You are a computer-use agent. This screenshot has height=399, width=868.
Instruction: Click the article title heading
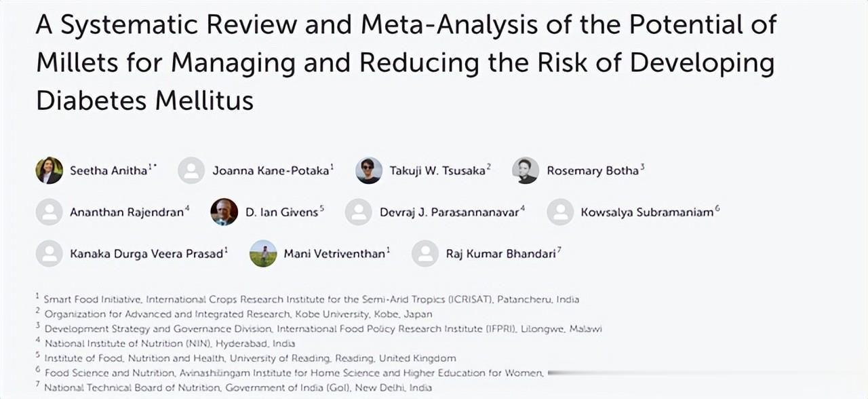pyautogui.click(x=406, y=62)
